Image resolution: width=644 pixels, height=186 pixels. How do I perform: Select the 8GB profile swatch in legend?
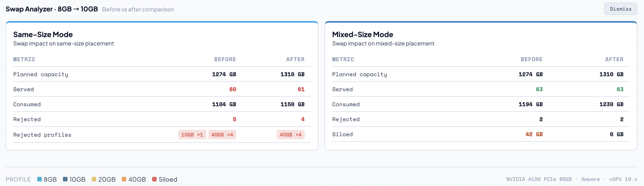point(40,179)
